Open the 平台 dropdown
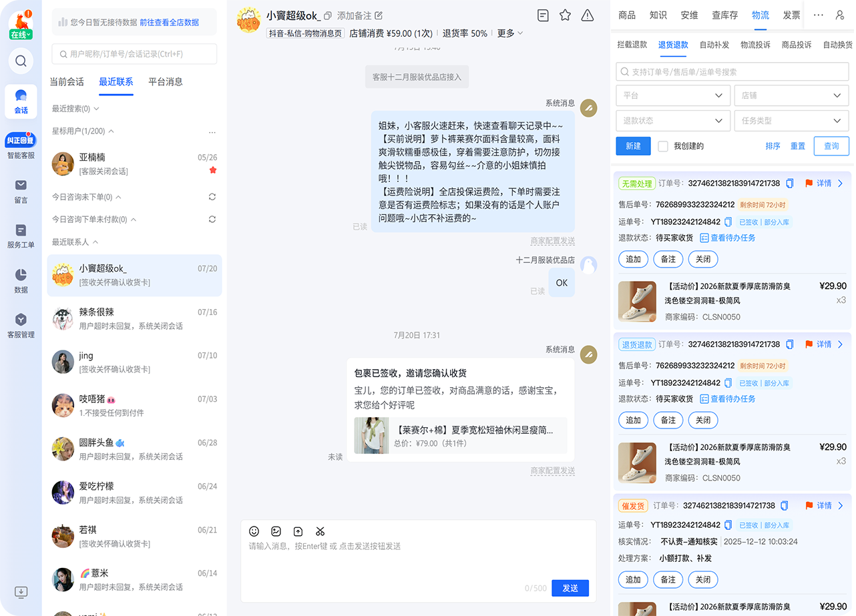Image resolution: width=856 pixels, height=616 pixels. [x=672, y=95]
